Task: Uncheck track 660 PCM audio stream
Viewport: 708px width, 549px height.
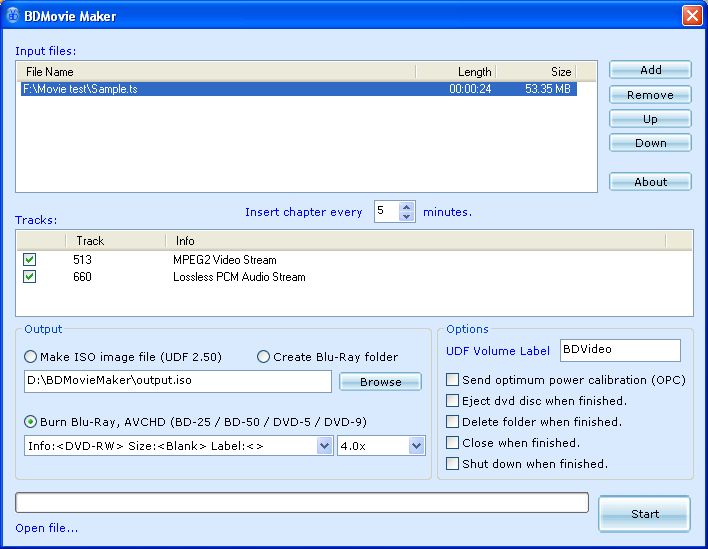Action: [x=29, y=276]
